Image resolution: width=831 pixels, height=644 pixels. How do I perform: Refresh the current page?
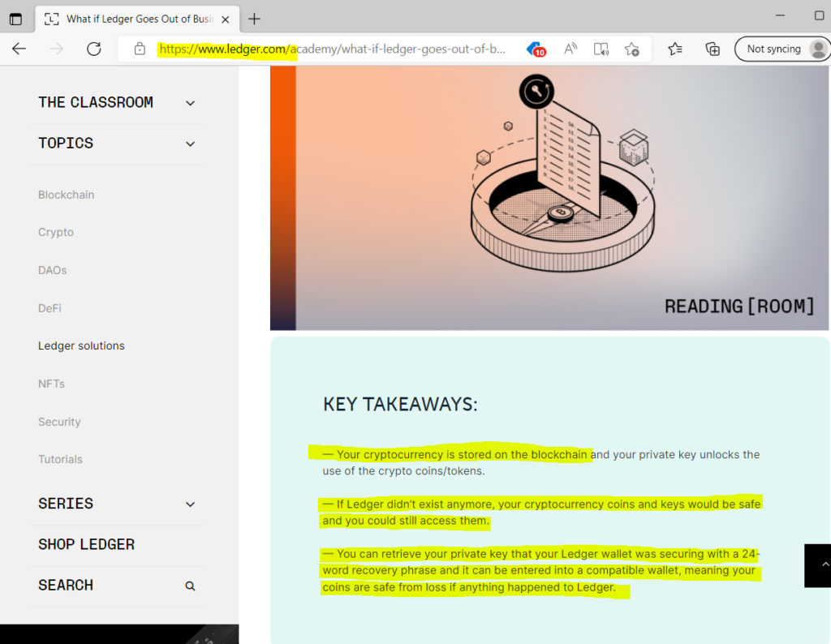tap(93, 49)
